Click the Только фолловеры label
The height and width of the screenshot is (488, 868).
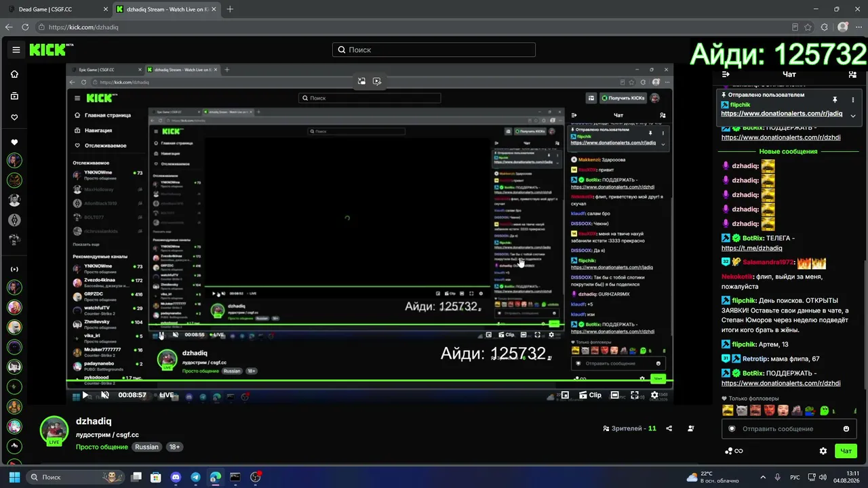(753, 399)
